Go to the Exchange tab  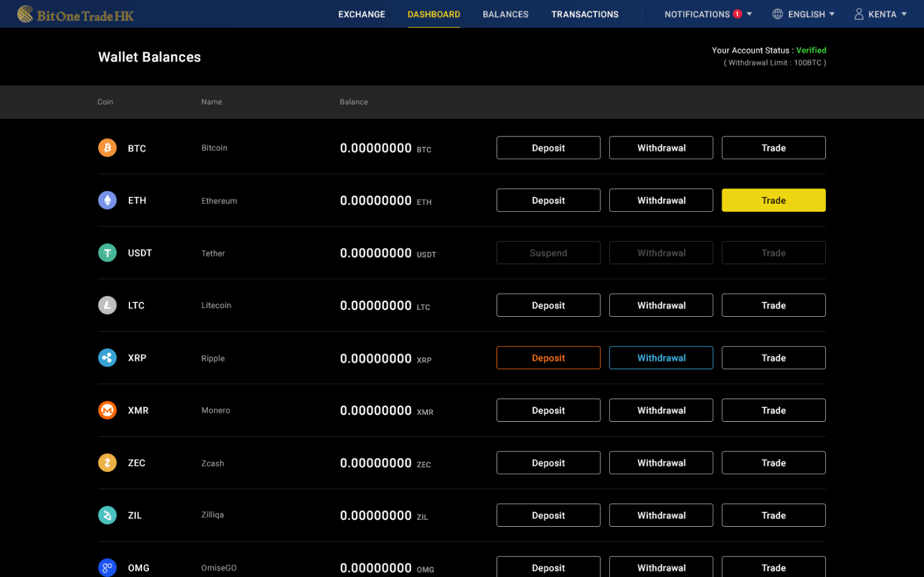(361, 14)
